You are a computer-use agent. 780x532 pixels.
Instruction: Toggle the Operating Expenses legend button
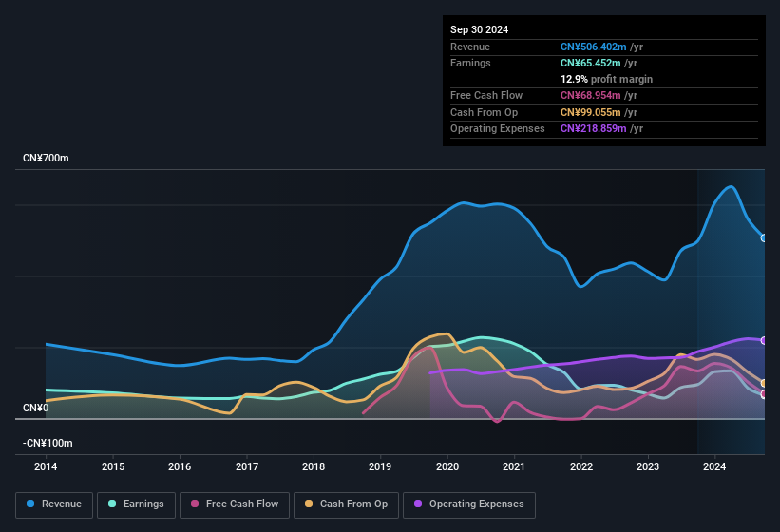tap(469, 505)
